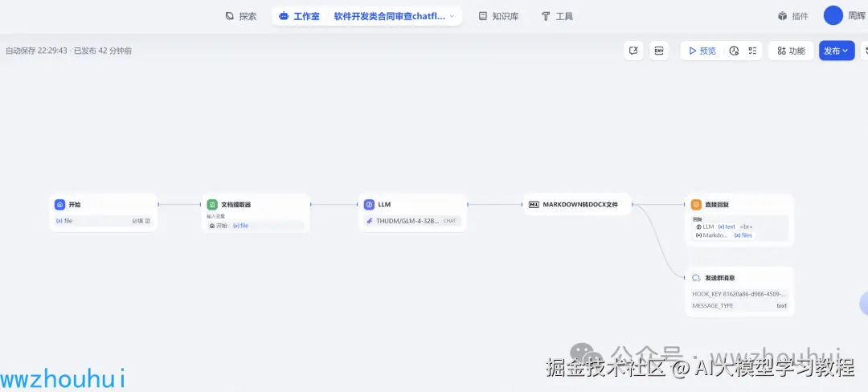The width and height of the screenshot is (868, 392).
Task: Select the MARKDOWN转DOCX文件 node
Action: (577, 205)
